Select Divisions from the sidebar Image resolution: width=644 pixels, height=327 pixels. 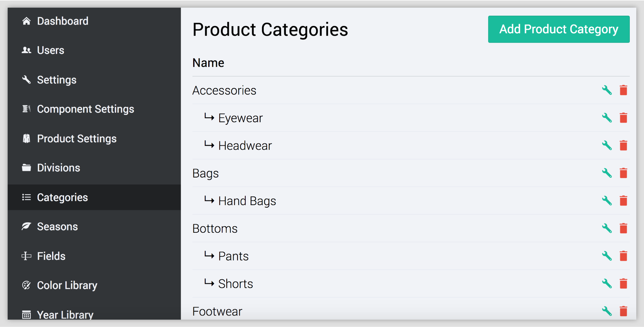coord(59,168)
